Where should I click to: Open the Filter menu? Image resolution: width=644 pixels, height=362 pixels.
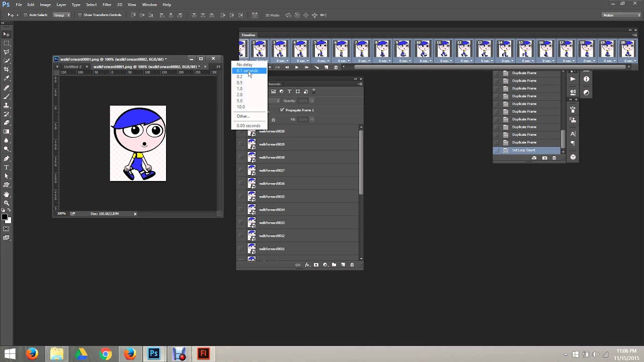(107, 5)
